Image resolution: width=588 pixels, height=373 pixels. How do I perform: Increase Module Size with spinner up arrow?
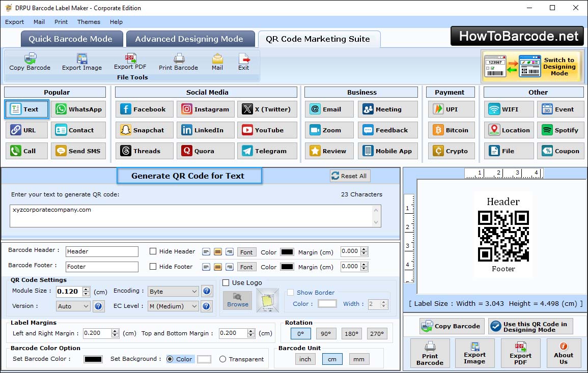86,289
